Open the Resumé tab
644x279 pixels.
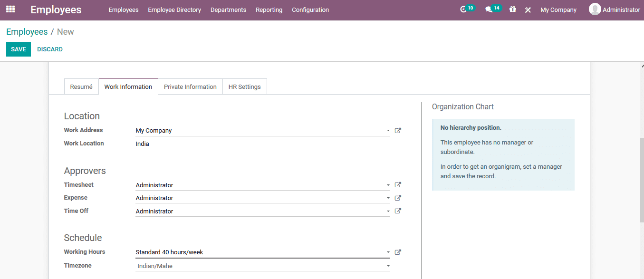pyautogui.click(x=81, y=87)
